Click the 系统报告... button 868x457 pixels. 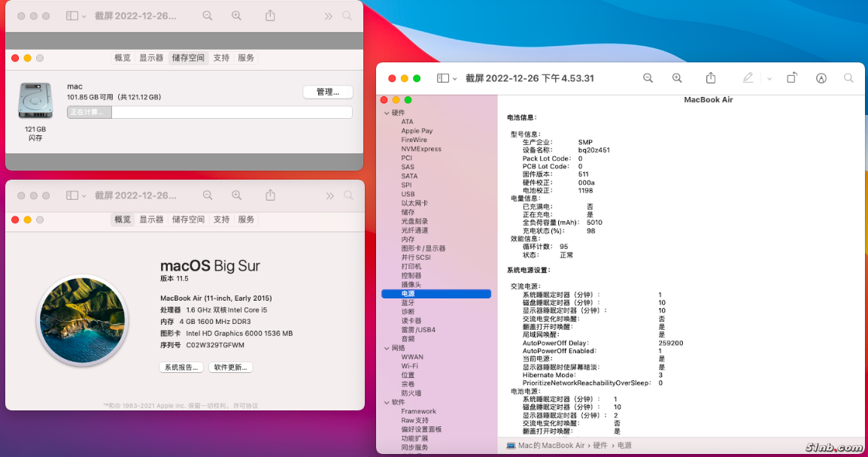(181, 368)
